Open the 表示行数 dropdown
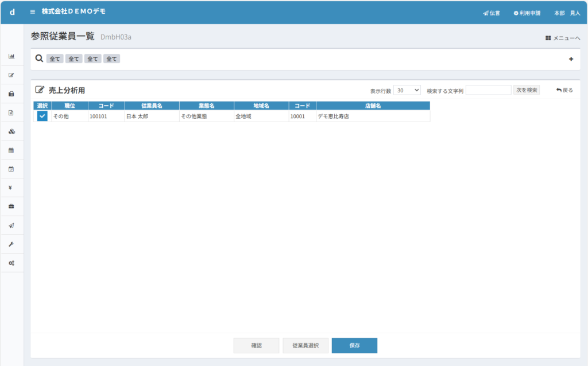Screen dimensions: 588x366 [407, 91]
